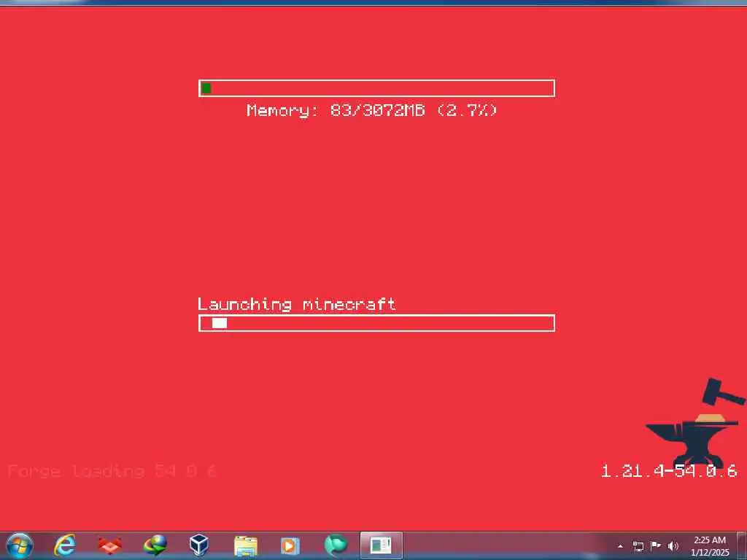Click the 'Memory: 83/3072MB (2.7%)' text

point(372,111)
